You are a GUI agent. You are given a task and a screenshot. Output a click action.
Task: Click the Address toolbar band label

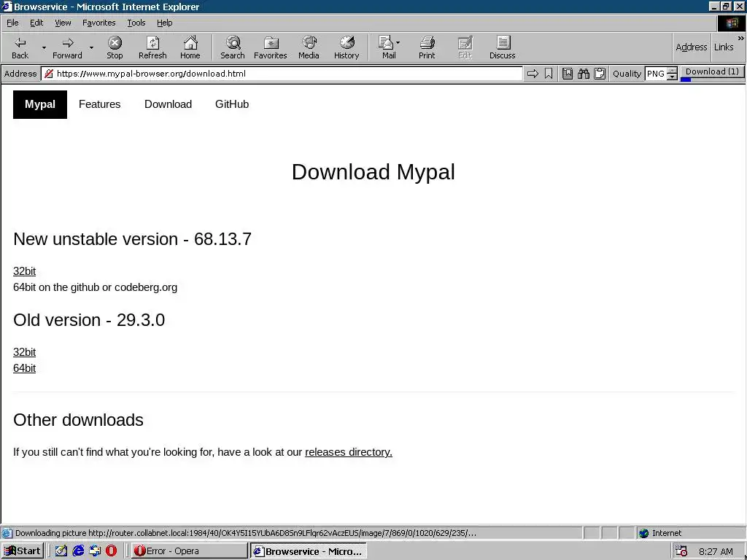pos(692,47)
